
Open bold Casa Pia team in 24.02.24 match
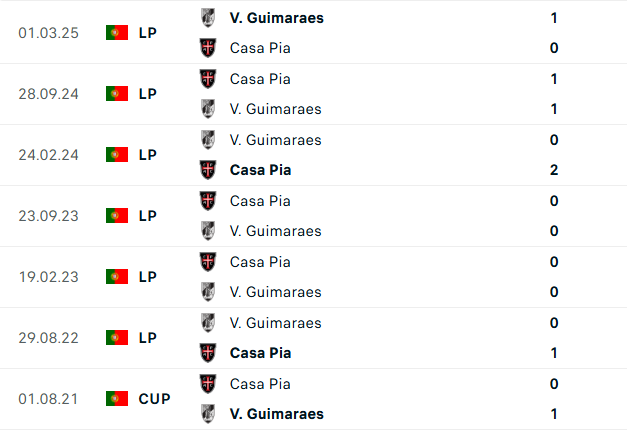point(260,170)
